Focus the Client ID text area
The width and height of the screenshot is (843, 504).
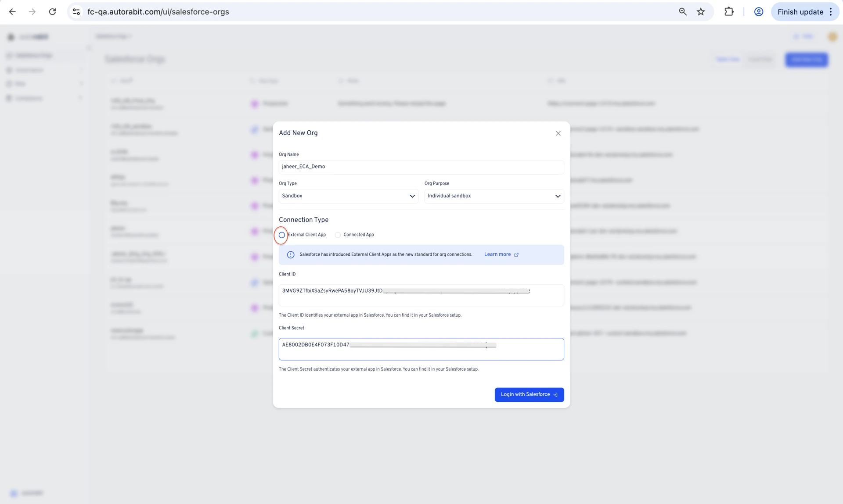(421, 295)
